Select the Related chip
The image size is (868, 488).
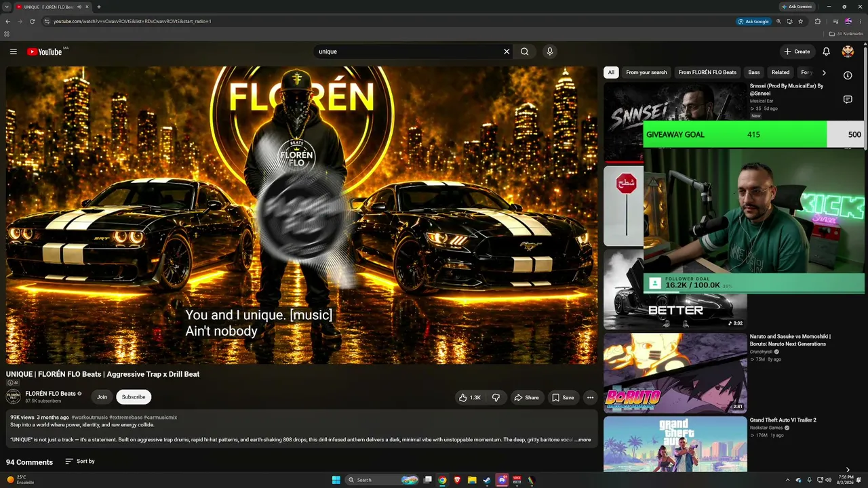(781, 73)
